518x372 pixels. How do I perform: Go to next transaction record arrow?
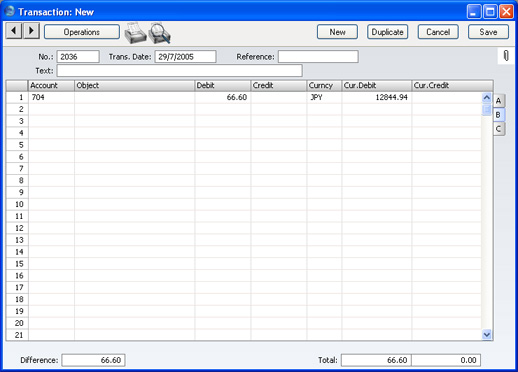pos(31,31)
